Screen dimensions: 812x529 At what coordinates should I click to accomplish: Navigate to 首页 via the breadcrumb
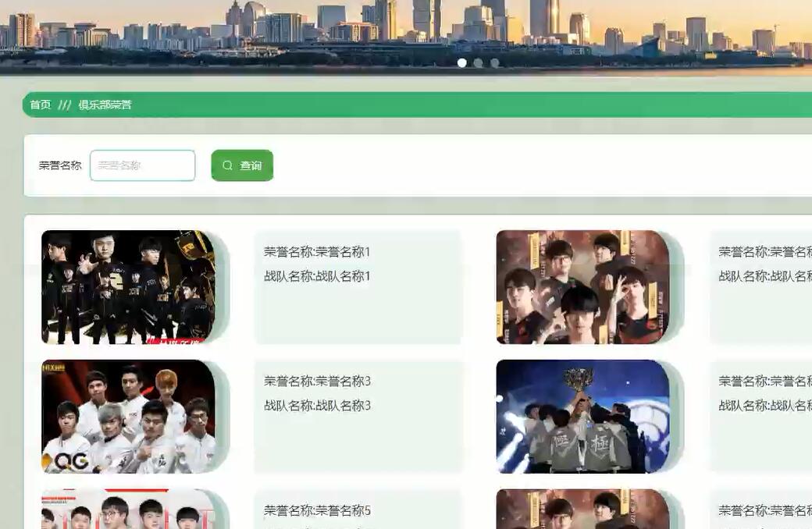click(39, 103)
